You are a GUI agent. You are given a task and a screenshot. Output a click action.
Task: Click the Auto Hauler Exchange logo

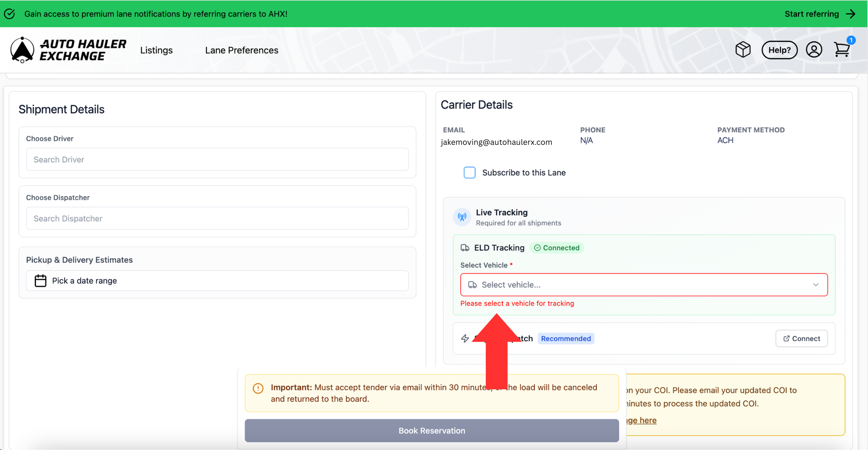(x=68, y=50)
